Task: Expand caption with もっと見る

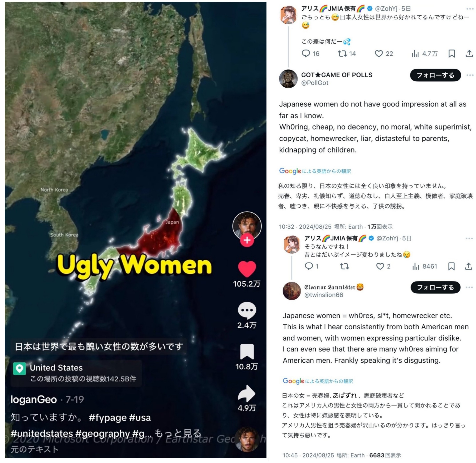Action: tap(178, 433)
